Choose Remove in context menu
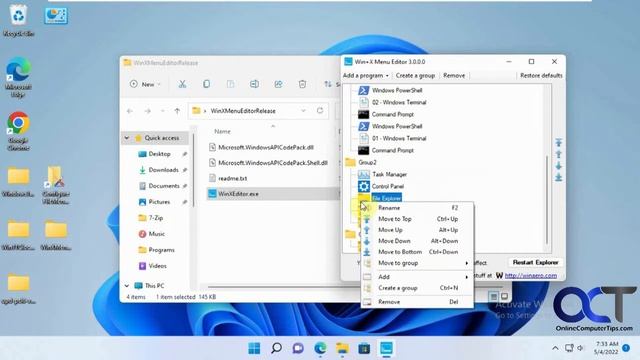The height and width of the screenshot is (360, 640). 417,302
